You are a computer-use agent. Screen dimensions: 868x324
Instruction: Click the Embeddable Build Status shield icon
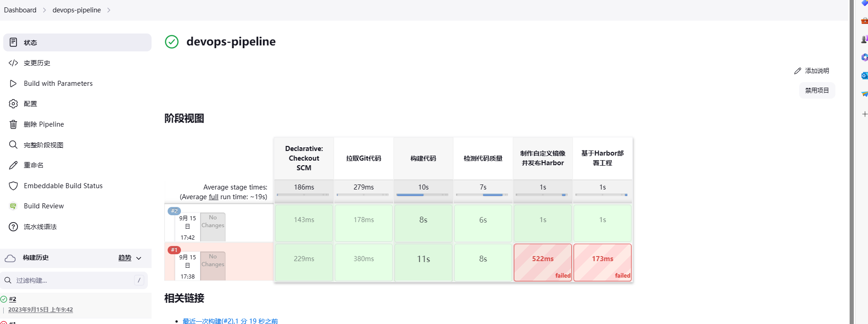[x=13, y=186]
